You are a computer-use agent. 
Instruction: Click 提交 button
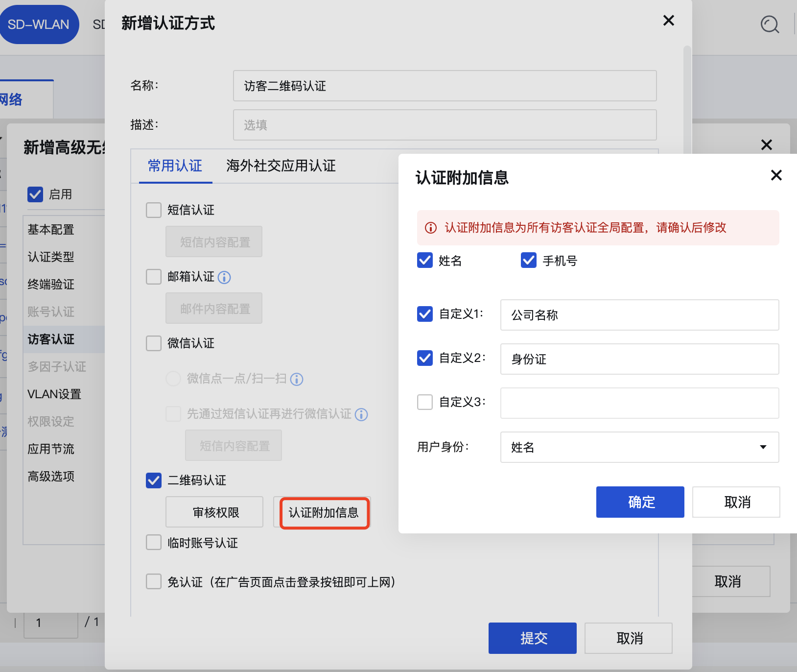(533, 638)
